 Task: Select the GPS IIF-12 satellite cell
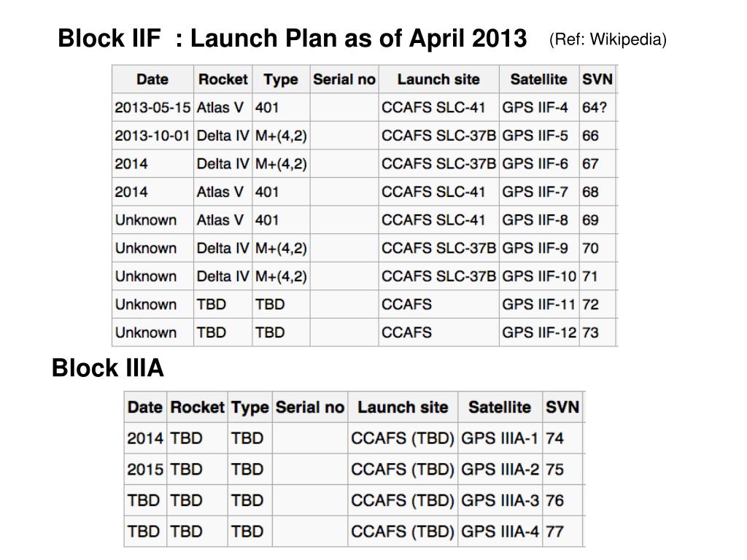click(x=539, y=332)
